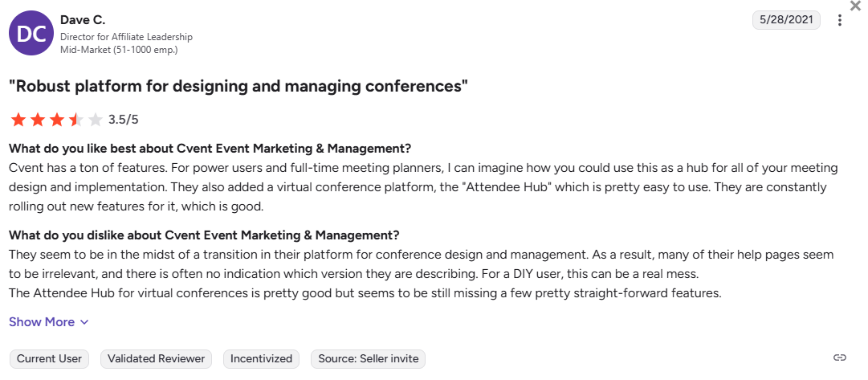The image size is (868, 380).
Task: Click the empty gray fifth star
Action: pyautogui.click(x=95, y=121)
